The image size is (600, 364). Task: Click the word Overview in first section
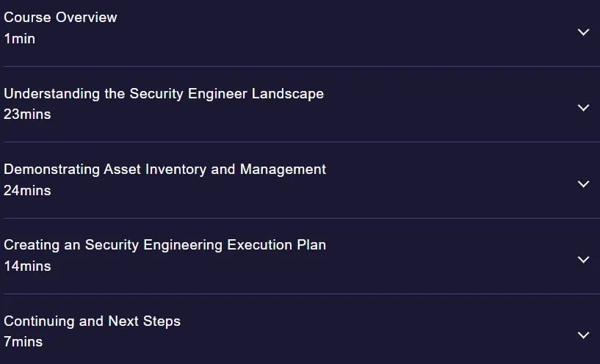[86, 17]
